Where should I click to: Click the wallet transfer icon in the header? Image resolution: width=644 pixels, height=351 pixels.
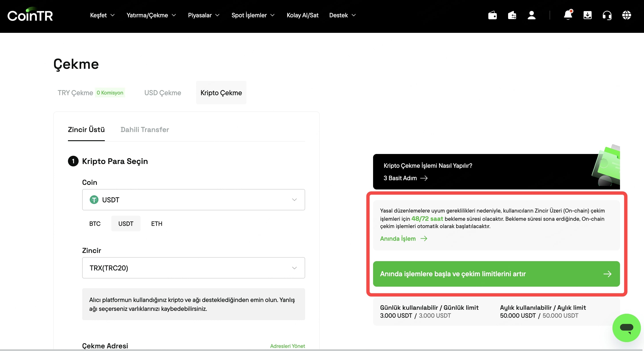(512, 15)
